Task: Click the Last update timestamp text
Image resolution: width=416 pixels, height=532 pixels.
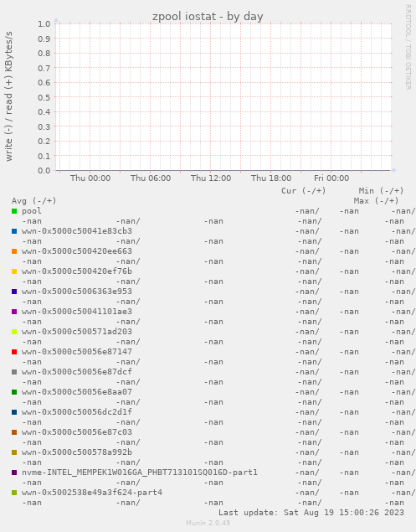Action: coord(311,513)
